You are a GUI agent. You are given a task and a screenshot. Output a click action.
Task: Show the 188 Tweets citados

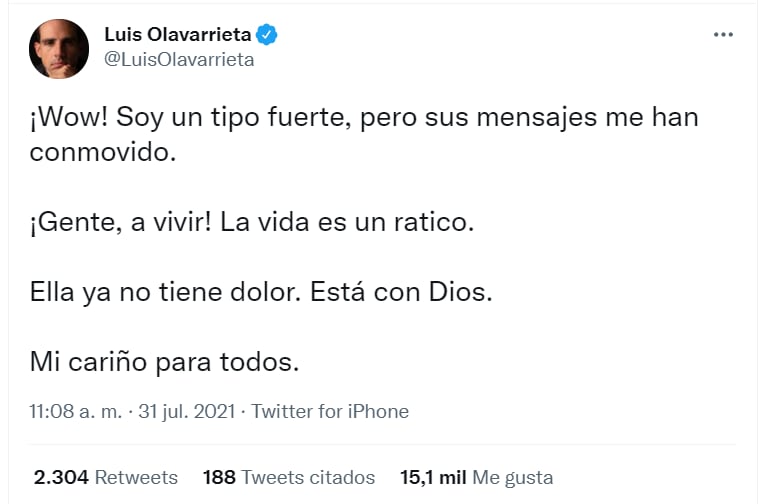(x=288, y=477)
